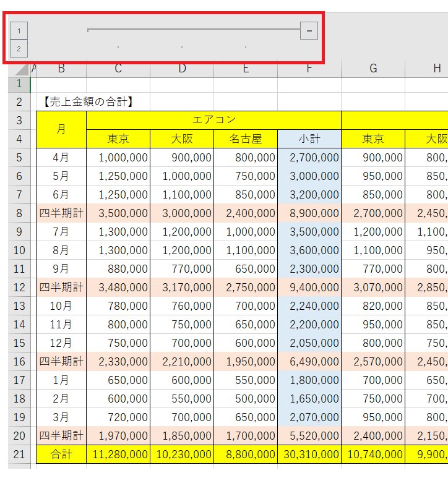Click the 12月 cell
The image size is (448, 478).
point(61,343)
